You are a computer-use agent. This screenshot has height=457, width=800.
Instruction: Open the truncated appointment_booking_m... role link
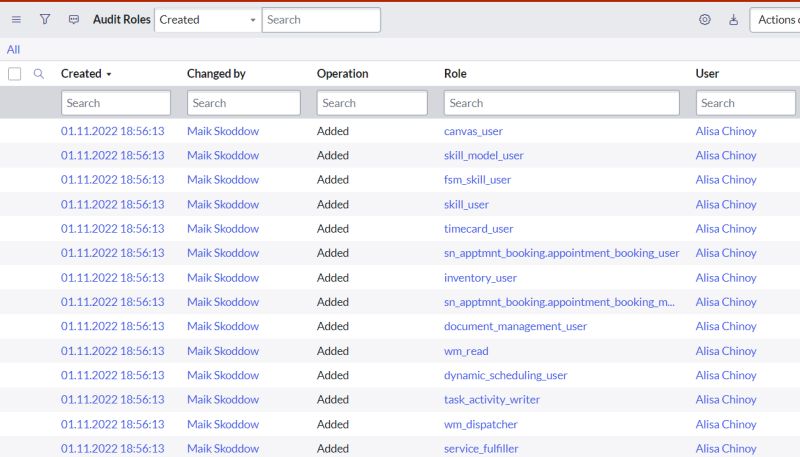coord(559,302)
